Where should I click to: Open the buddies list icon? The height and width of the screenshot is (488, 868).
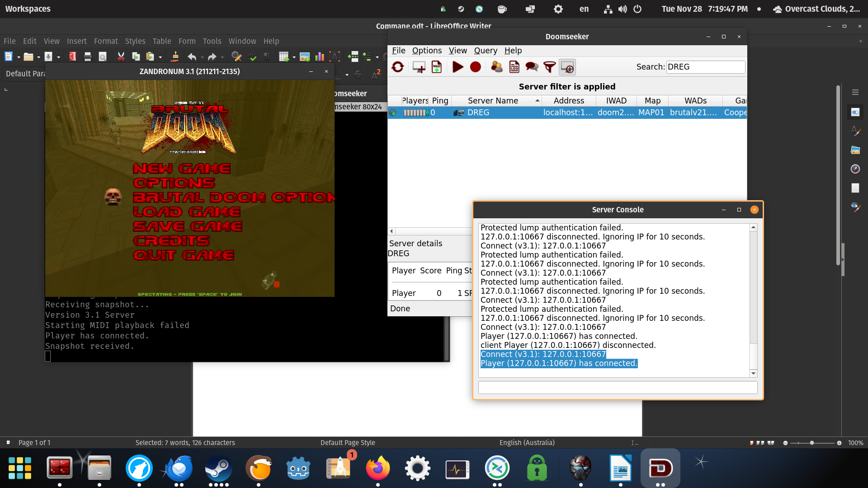tap(496, 67)
